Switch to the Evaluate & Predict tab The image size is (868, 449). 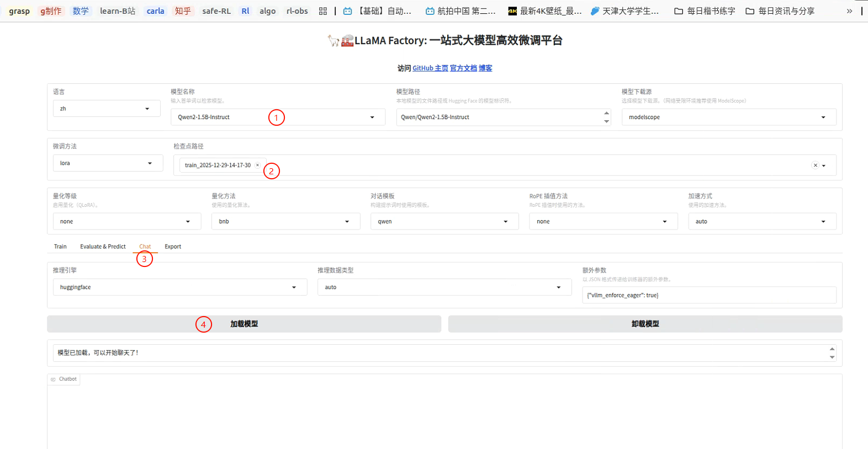pos(103,247)
